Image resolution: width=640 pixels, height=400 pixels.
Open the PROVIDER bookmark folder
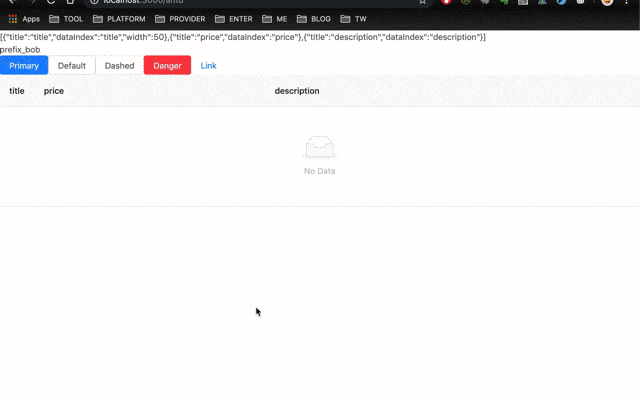pyautogui.click(x=180, y=19)
